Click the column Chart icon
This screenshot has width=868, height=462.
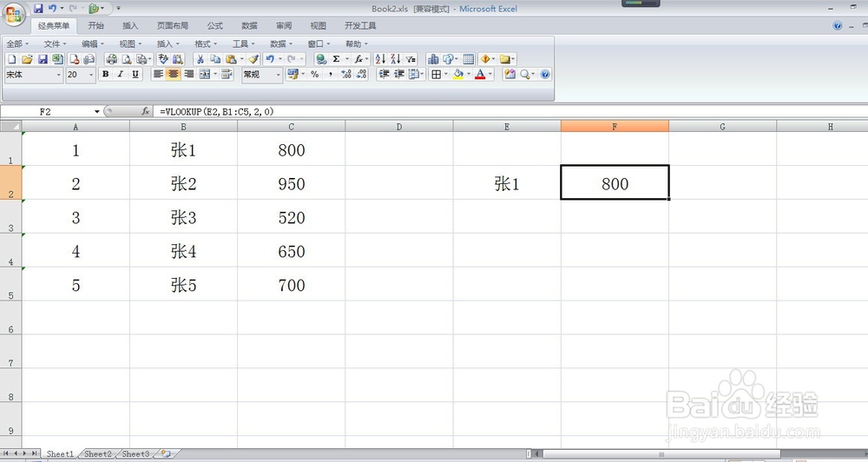433,59
